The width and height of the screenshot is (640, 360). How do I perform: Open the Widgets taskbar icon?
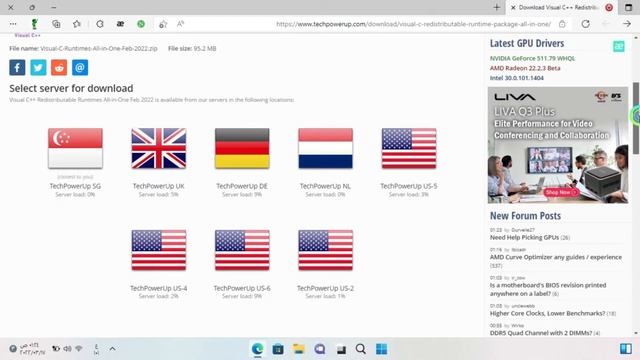pyautogui.click(x=626, y=349)
